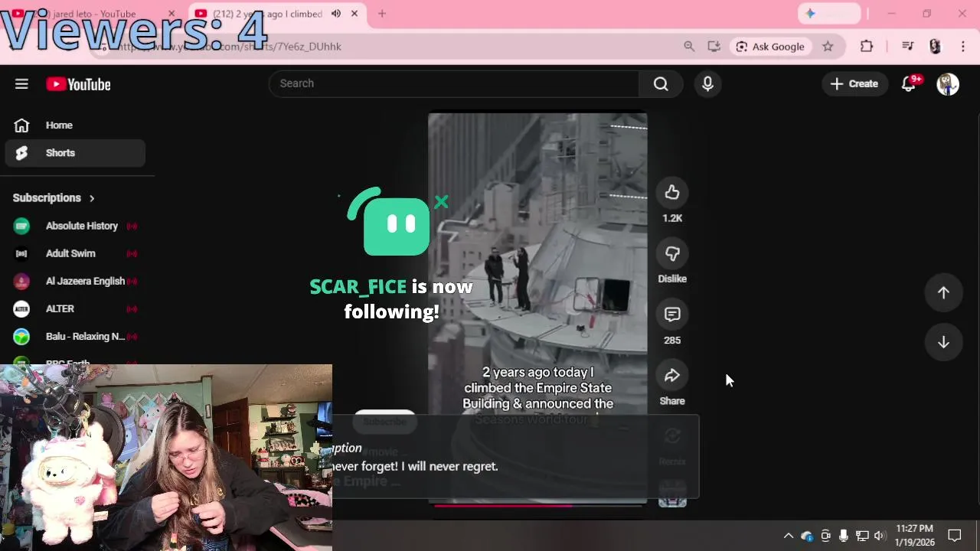The image size is (980, 551).
Task: Focus the YouTube Search field
Action: pyautogui.click(x=453, y=83)
